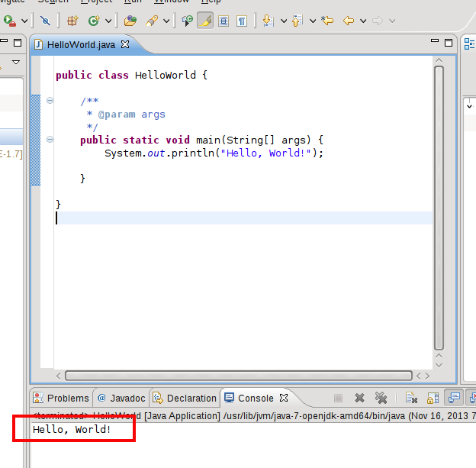Image resolution: width=476 pixels, height=468 pixels.
Task: Click the Run HelloWorld launch icon
Action: (x=10, y=21)
